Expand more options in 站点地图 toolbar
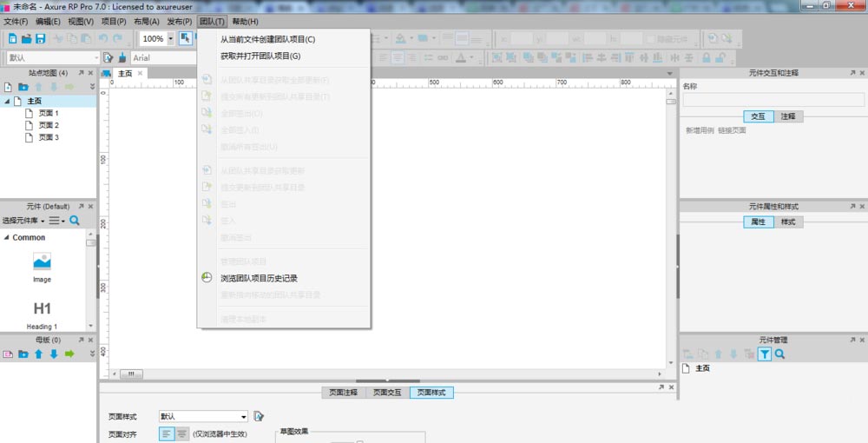 [92, 87]
